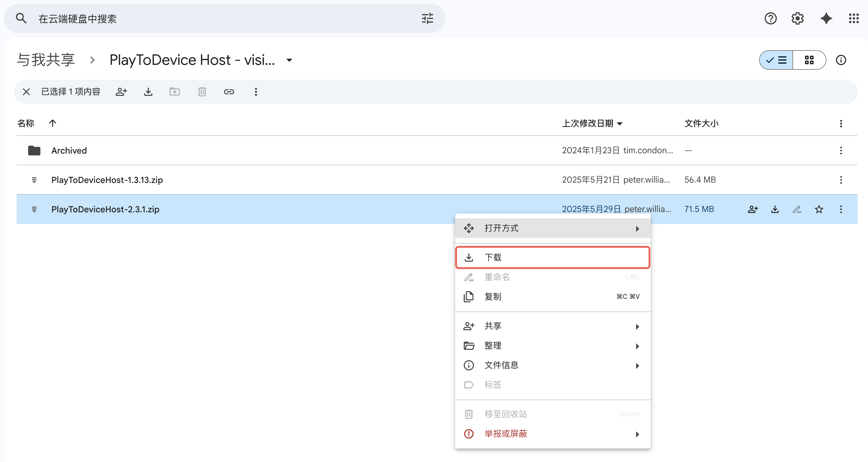Switch to list layout view
The width and height of the screenshot is (868, 462).
pyautogui.click(x=776, y=60)
